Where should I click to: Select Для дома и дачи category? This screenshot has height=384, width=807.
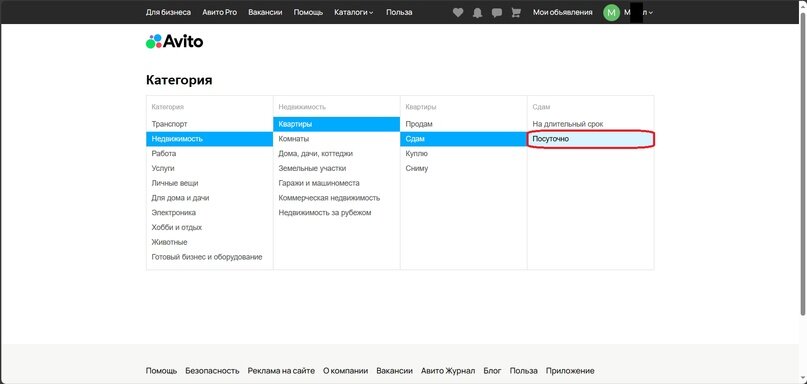pos(209,198)
